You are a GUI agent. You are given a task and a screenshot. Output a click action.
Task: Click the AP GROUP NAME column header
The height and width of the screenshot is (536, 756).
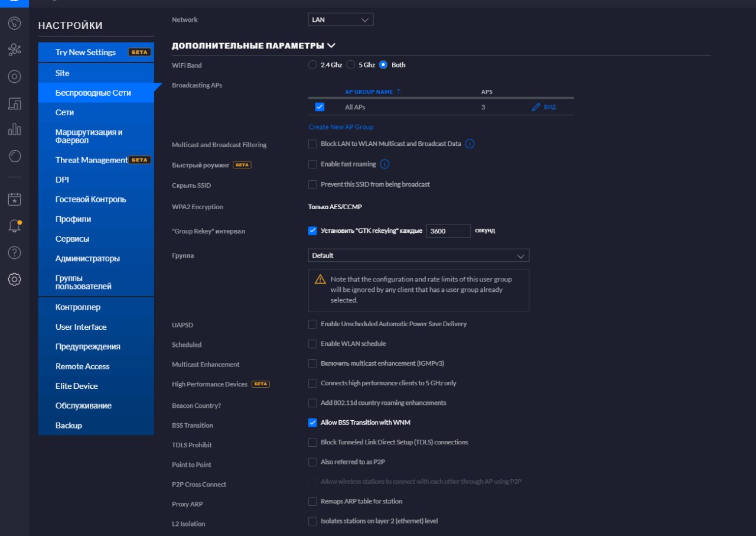click(369, 92)
